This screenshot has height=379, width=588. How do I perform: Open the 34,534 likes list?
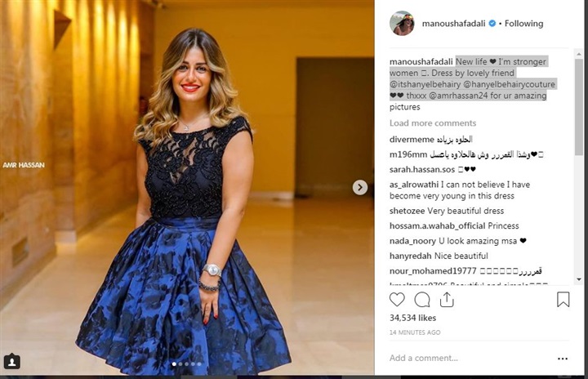412,318
